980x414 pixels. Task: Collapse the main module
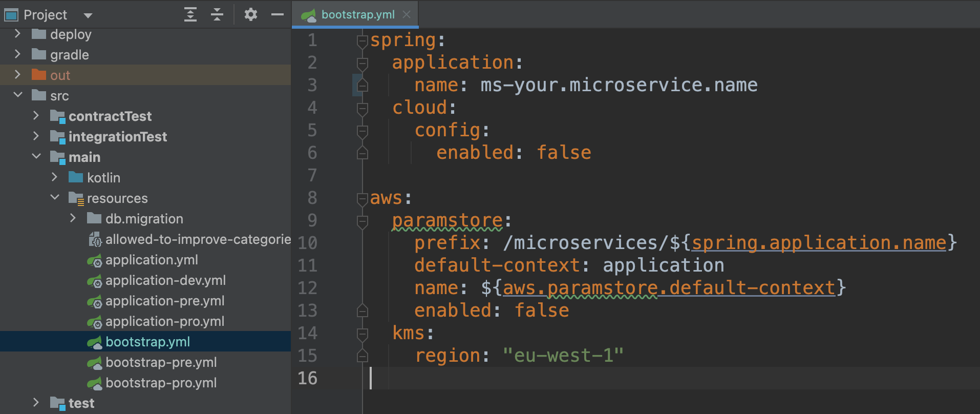pyautogui.click(x=36, y=157)
